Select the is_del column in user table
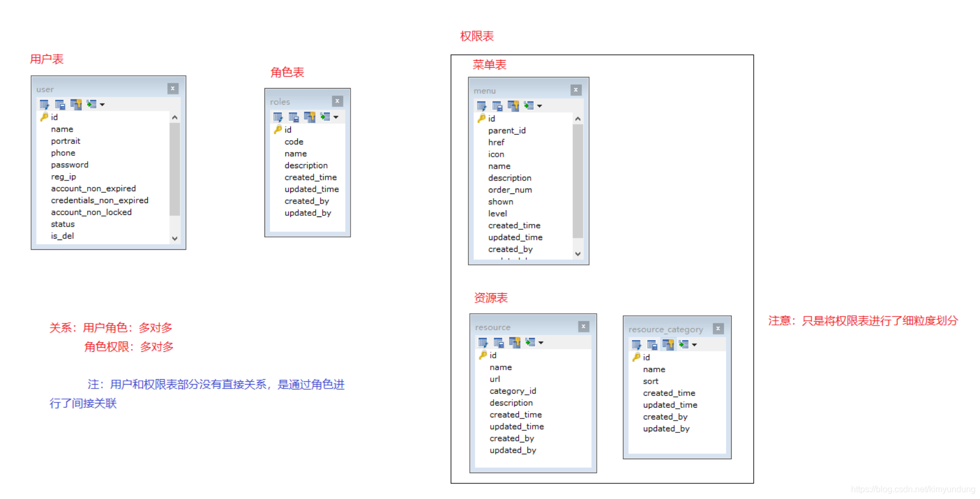Viewport: 980px width, 499px height. 62,236
